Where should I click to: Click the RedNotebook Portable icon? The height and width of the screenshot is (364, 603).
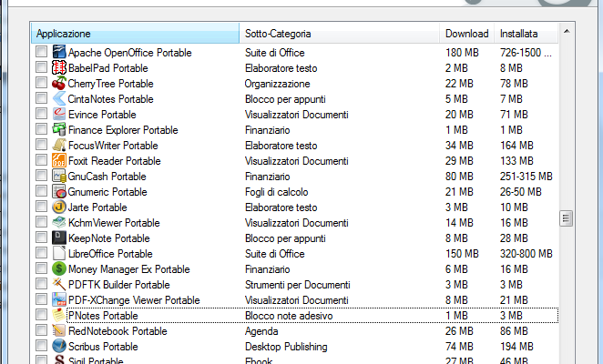59,330
